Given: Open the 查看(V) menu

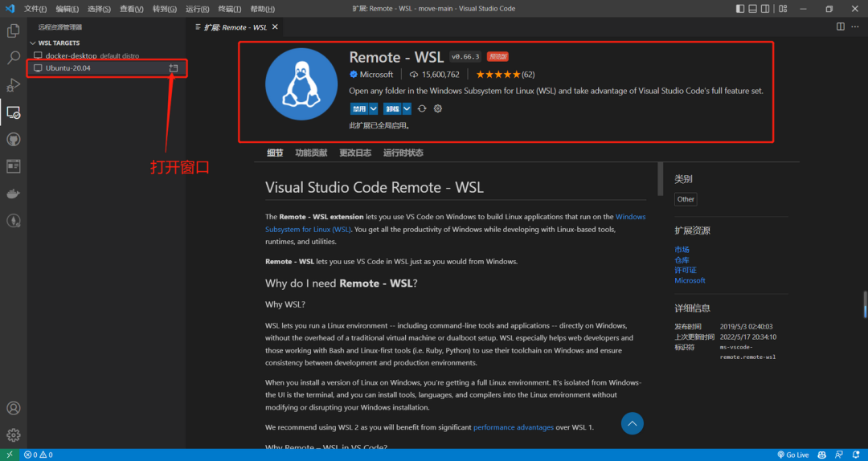Looking at the screenshot, I should (x=132, y=9).
